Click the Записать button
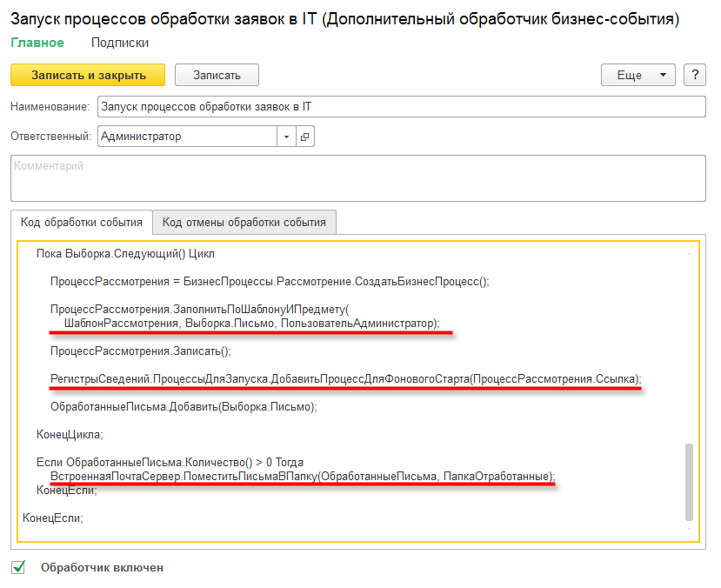The image size is (721, 588). pos(217,75)
